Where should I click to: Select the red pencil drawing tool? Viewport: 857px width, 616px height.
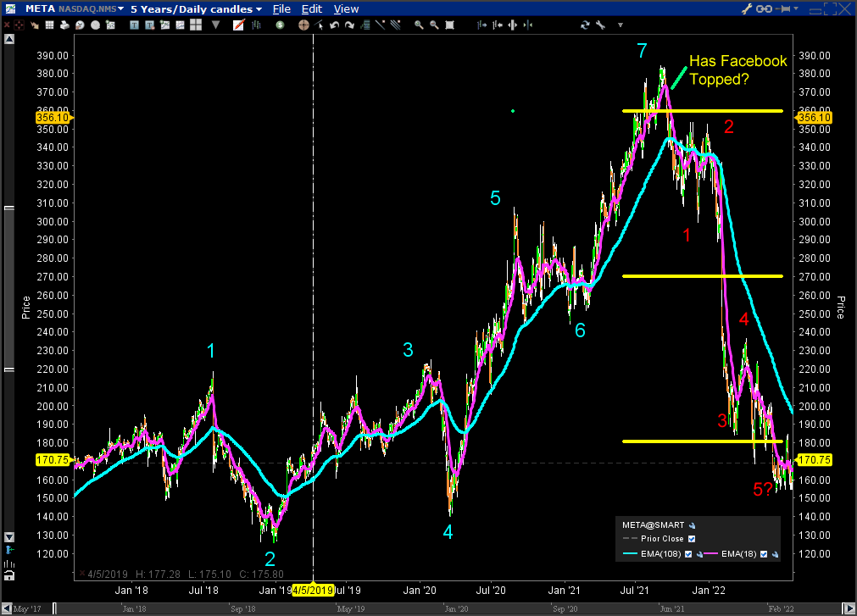pyautogui.click(x=238, y=25)
